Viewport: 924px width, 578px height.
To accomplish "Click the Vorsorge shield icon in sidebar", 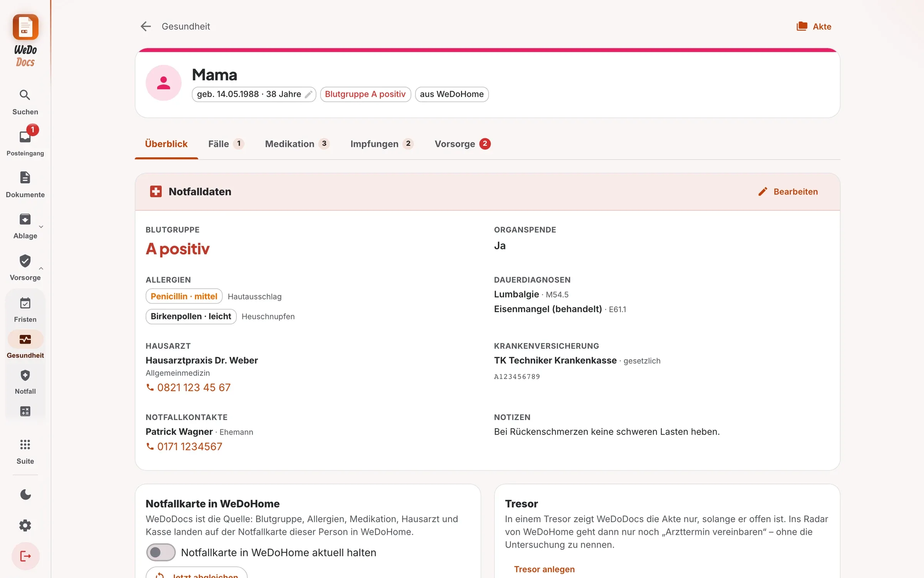I will 25,261.
